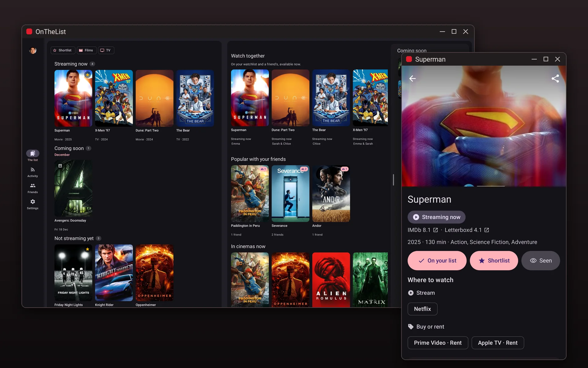Open Settings from the sidebar gear
The image size is (588, 368).
point(32,204)
